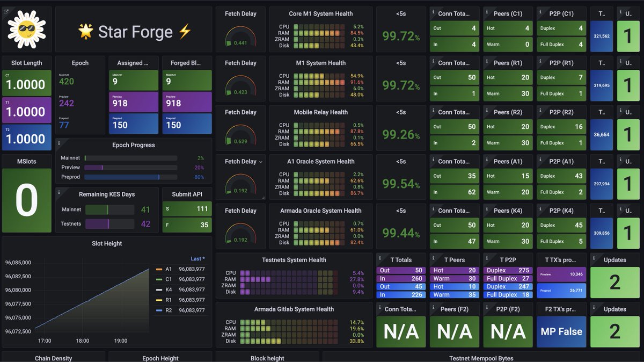Click the 321,562 blue stat tile
Image resolution: width=644 pixels, height=362 pixels.
pyautogui.click(x=601, y=37)
